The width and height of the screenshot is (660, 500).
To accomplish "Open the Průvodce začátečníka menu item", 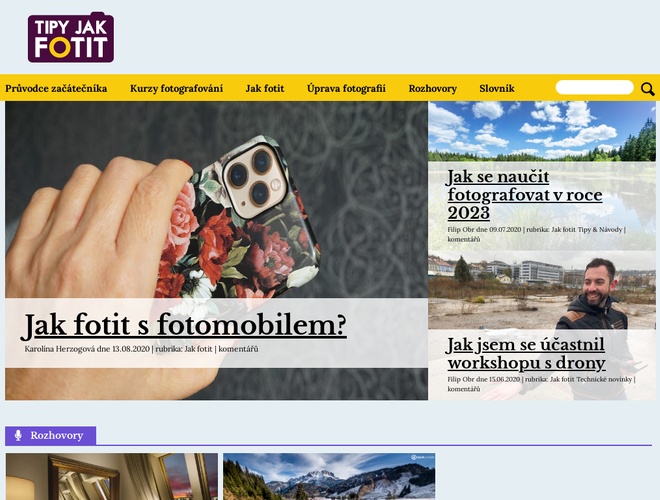I will coord(56,88).
